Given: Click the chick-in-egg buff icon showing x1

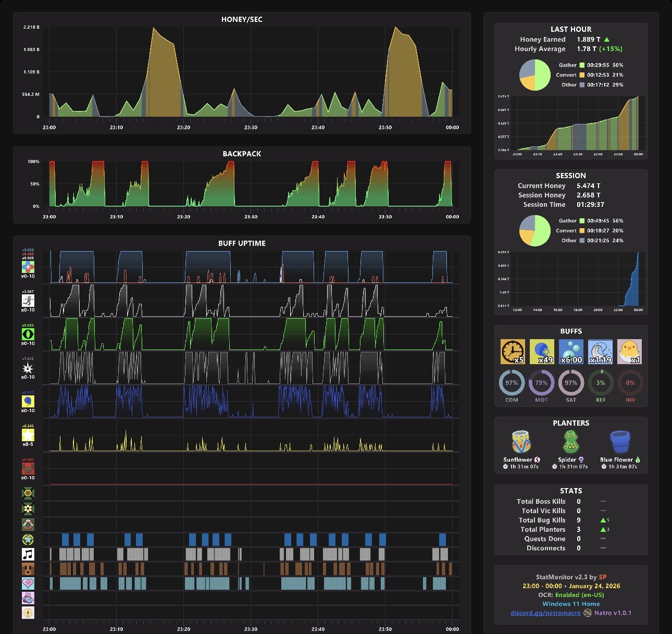Looking at the screenshot, I should [x=629, y=352].
